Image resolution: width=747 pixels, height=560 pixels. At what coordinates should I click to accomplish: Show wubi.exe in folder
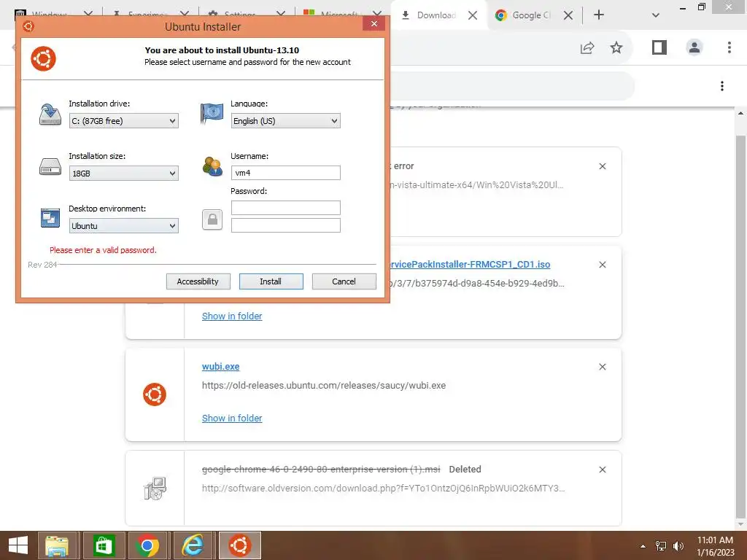tap(232, 418)
